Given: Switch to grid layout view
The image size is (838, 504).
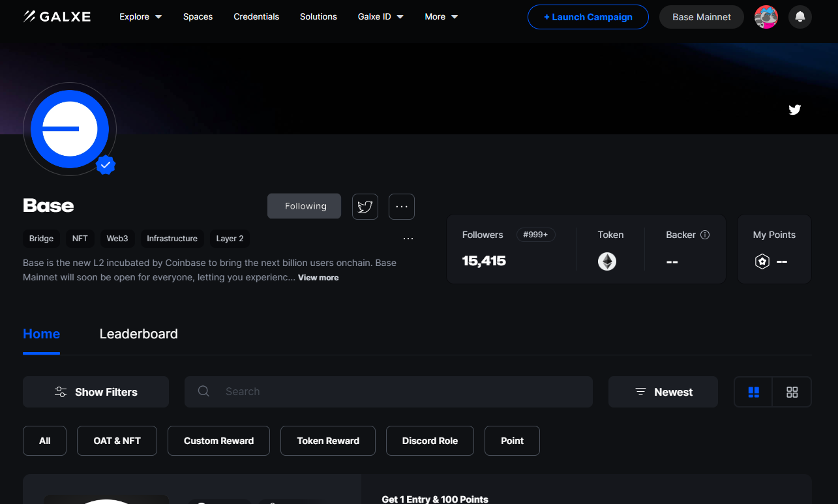Looking at the screenshot, I should point(792,392).
